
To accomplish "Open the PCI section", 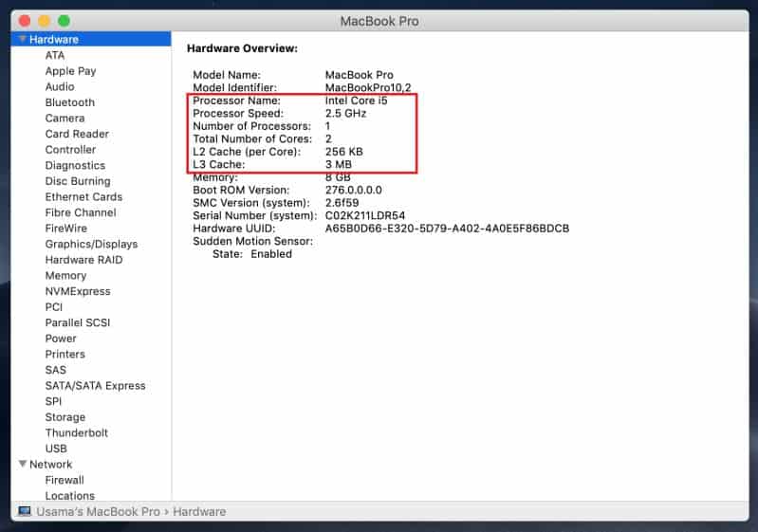I will tap(54, 307).
